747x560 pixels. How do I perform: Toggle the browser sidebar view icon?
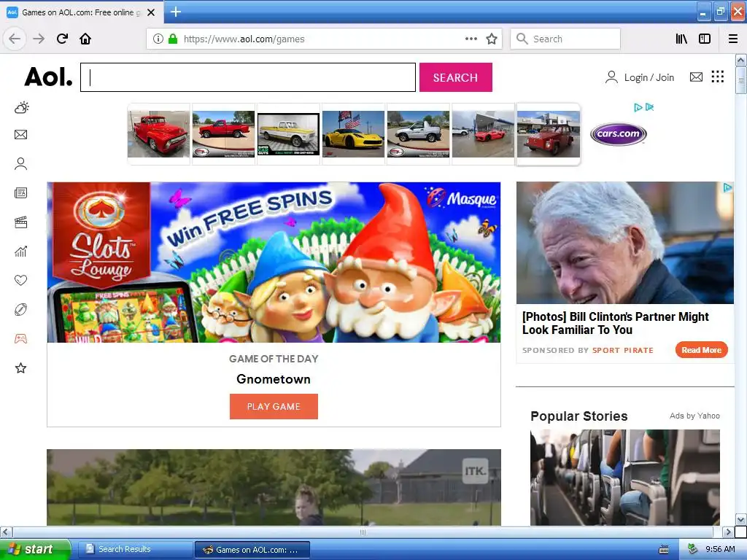[705, 39]
